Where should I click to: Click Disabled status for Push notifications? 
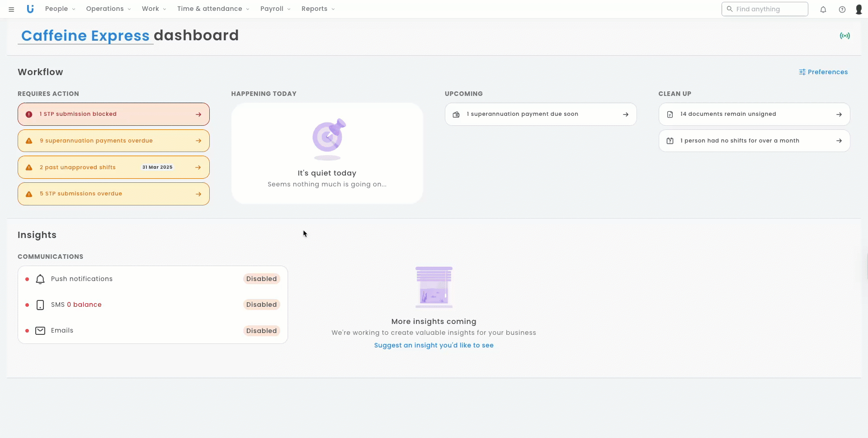pos(261,279)
